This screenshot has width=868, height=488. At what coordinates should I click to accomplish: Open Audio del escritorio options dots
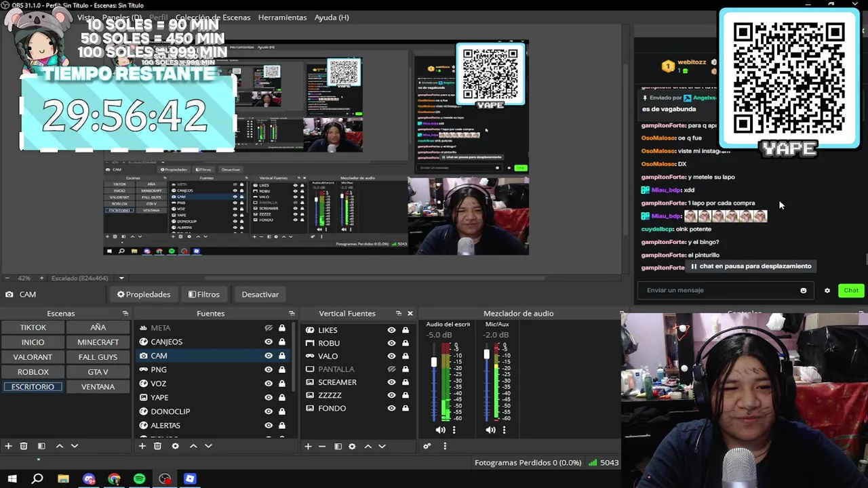tap(454, 430)
